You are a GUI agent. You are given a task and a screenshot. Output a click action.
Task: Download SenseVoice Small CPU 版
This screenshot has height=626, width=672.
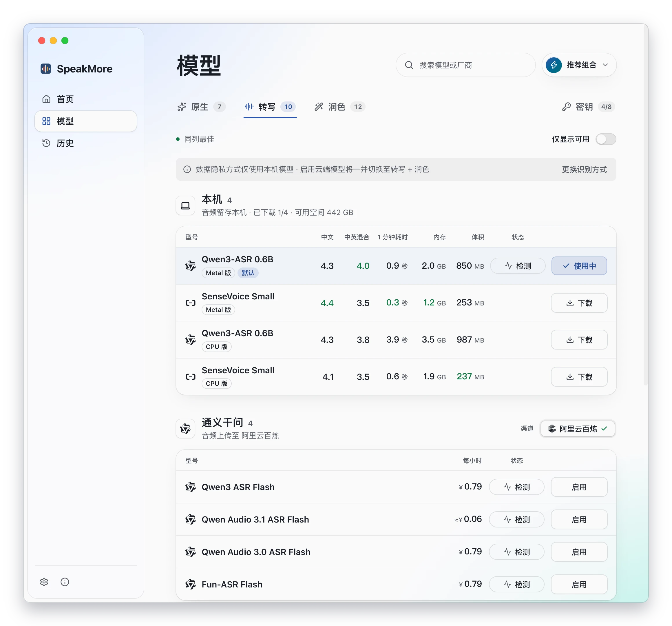(579, 376)
